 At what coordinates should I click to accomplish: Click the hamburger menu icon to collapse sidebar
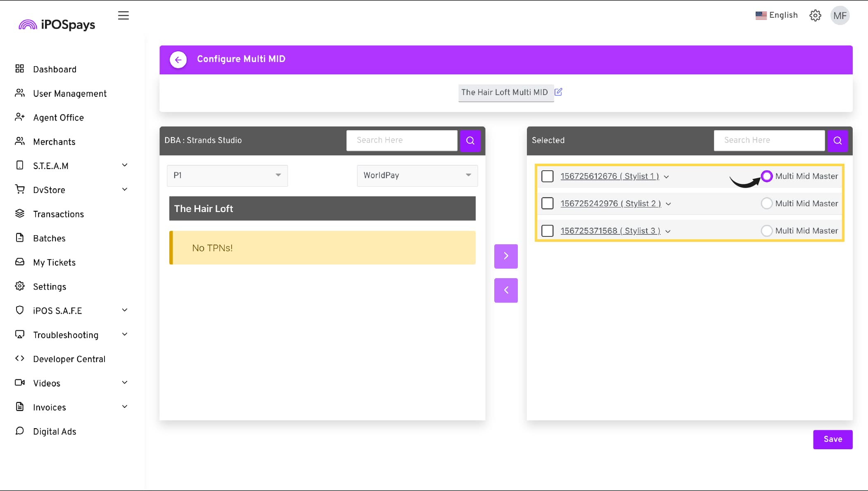pos(123,16)
